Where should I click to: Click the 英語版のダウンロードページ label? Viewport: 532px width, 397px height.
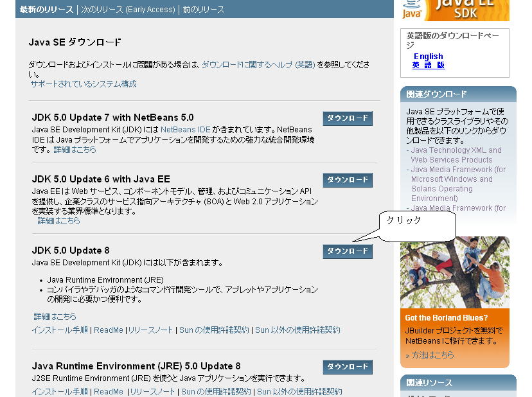pyautogui.click(x=452, y=40)
